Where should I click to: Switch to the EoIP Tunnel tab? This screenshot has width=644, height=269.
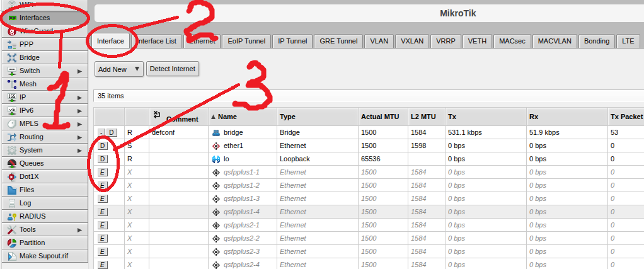coord(246,41)
